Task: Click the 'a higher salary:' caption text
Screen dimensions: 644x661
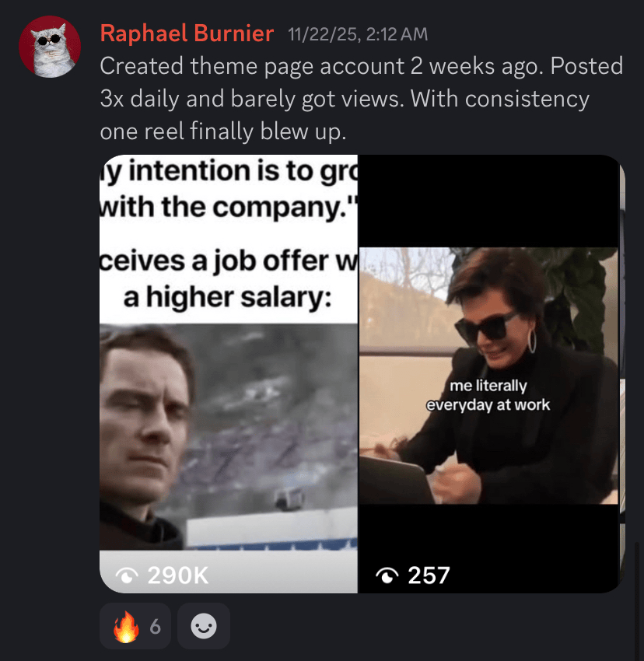Action: (228, 298)
